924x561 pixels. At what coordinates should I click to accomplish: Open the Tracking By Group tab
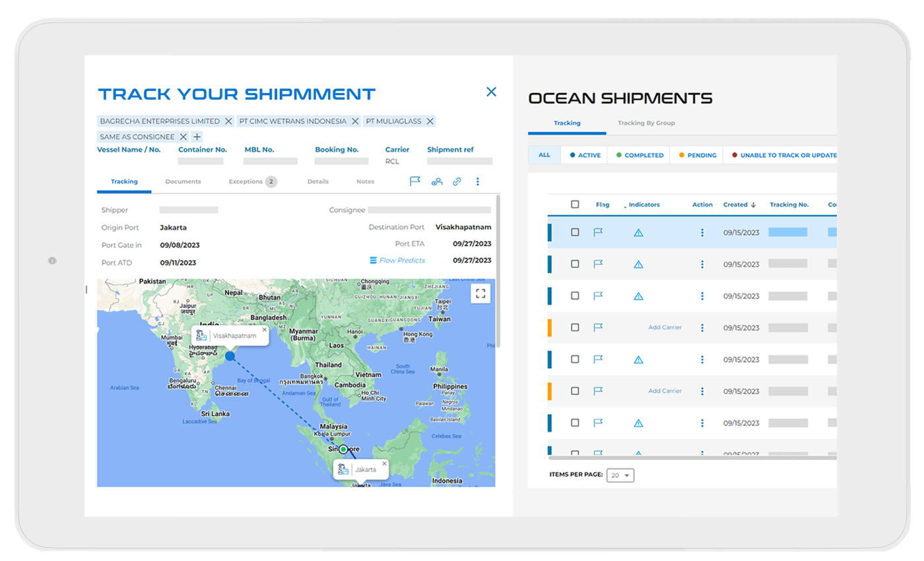point(645,123)
